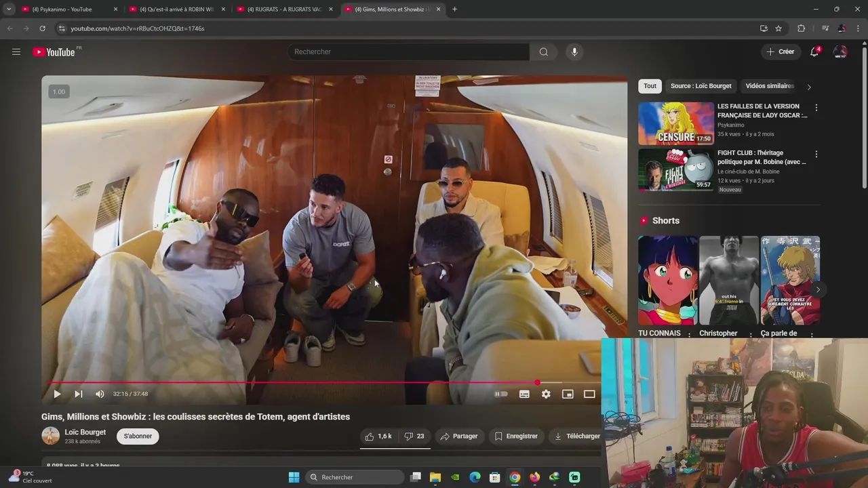Click the Enregistrer button
The height and width of the screenshot is (488, 868).
click(x=516, y=436)
